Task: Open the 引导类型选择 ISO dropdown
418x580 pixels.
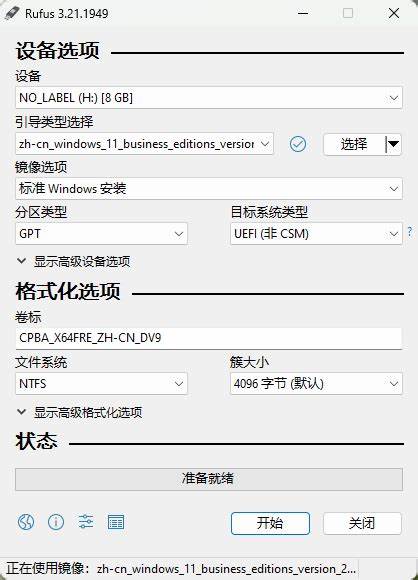Action: click(x=144, y=144)
